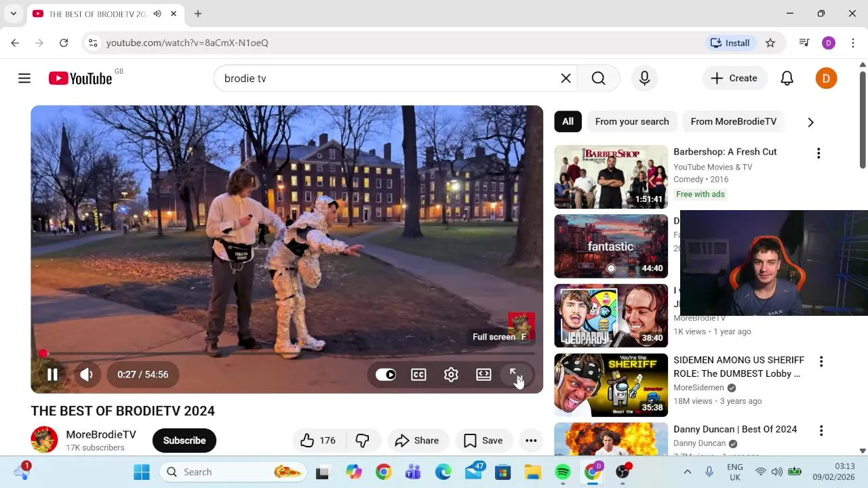Image resolution: width=868 pixels, height=488 pixels.
Task: Open the player settings gear
Action: click(x=451, y=375)
